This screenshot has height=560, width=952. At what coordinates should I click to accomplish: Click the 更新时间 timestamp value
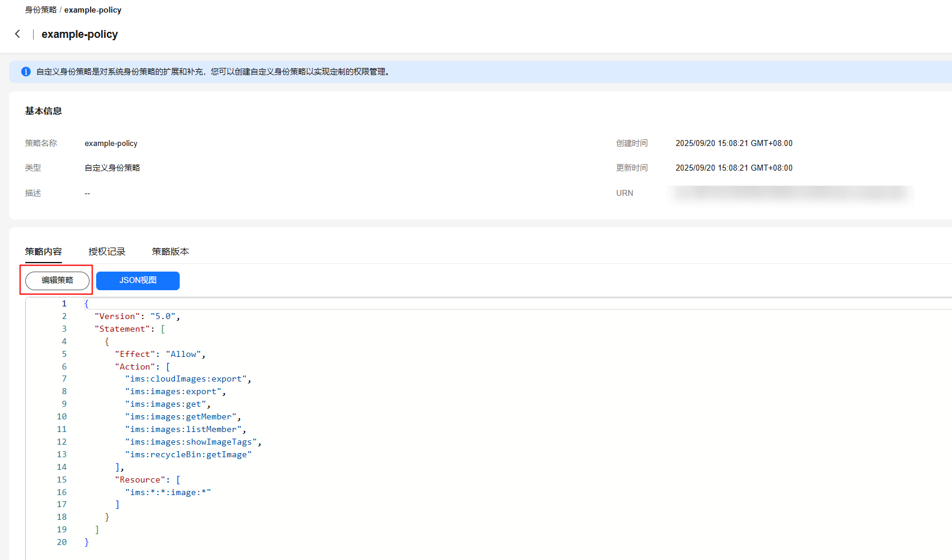[733, 168]
